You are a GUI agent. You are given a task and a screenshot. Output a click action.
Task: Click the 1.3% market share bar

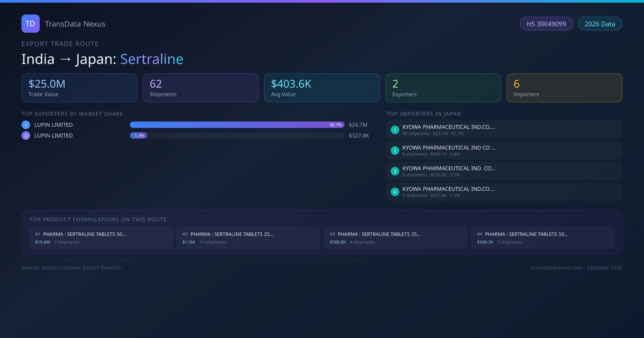click(138, 135)
